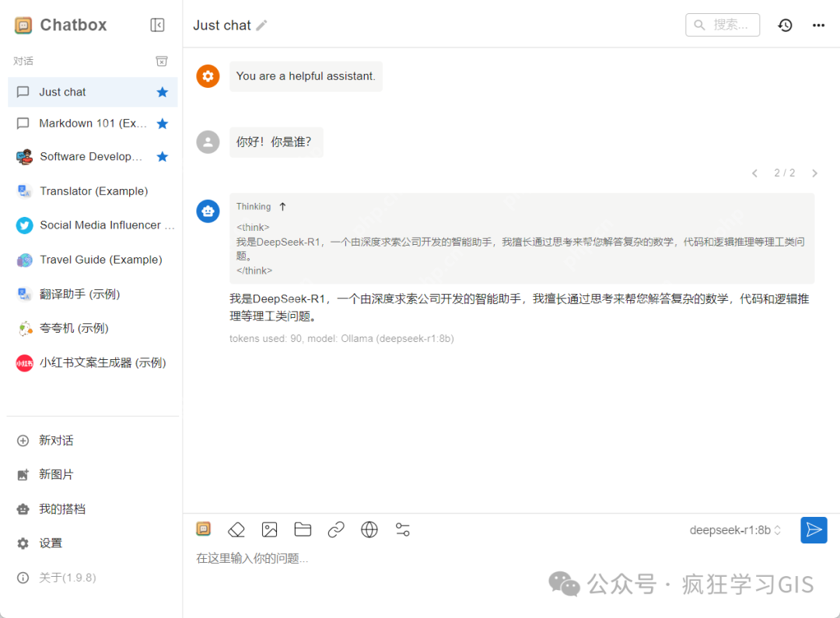The width and height of the screenshot is (840, 618).
Task: Go to next response version
Action: [x=814, y=173]
